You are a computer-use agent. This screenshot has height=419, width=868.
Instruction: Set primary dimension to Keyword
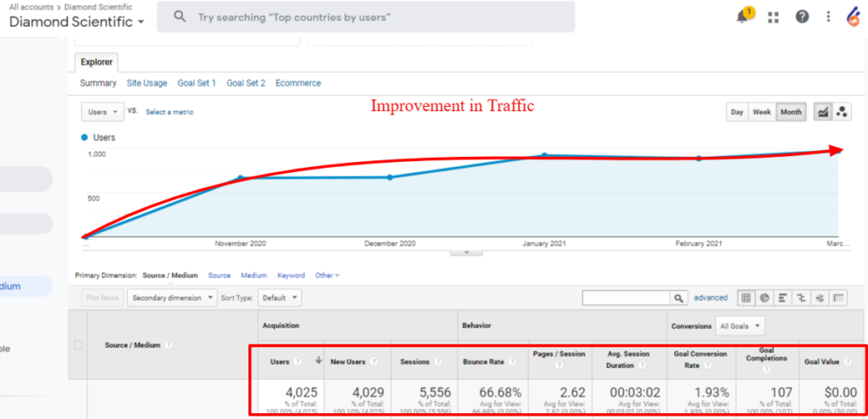coord(292,275)
